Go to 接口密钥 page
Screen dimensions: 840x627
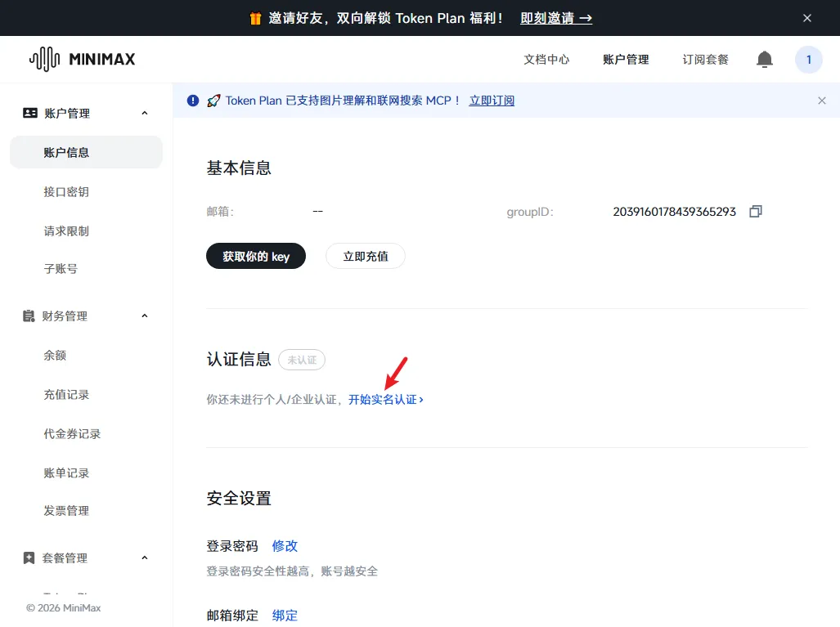point(66,191)
